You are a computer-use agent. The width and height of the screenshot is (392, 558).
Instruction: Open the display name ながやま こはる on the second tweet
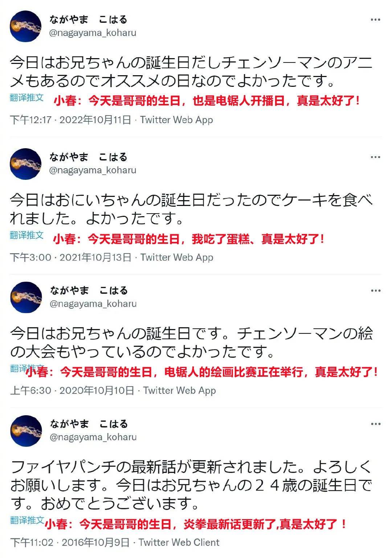coord(89,157)
